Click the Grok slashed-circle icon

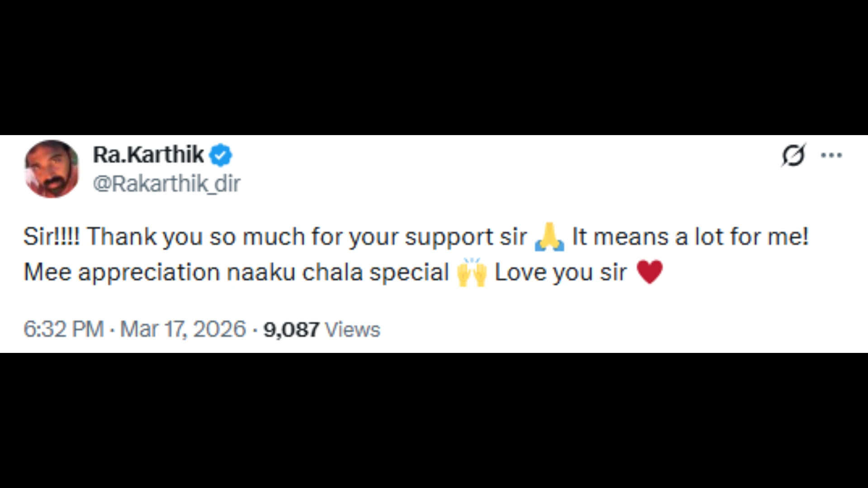(x=793, y=155)
